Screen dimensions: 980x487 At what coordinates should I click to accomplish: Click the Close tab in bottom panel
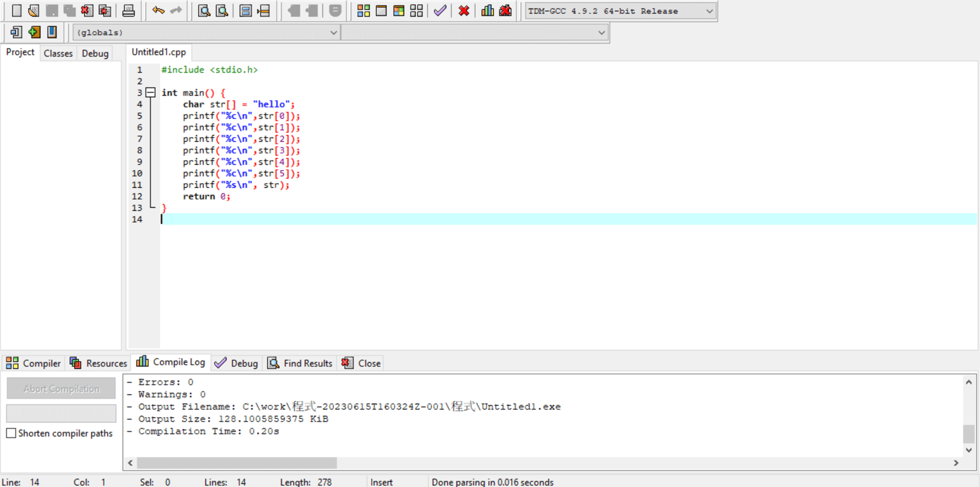point(361,363)
